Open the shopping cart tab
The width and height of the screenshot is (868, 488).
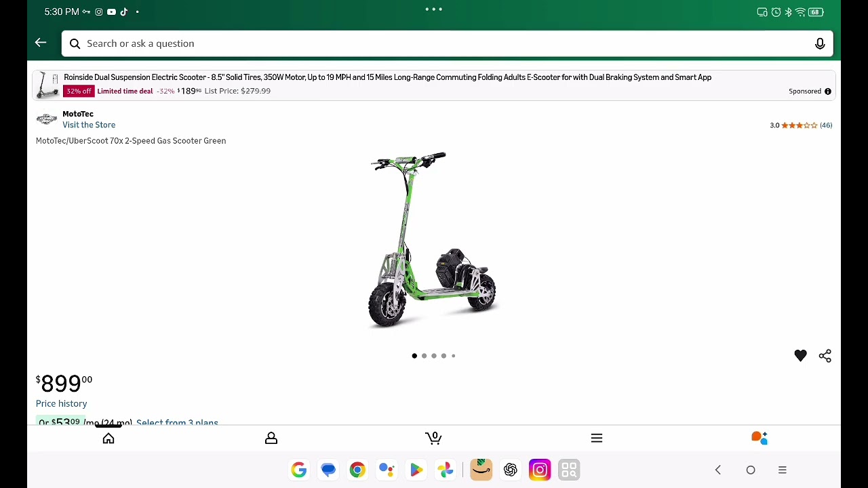[x=434, y=438]
